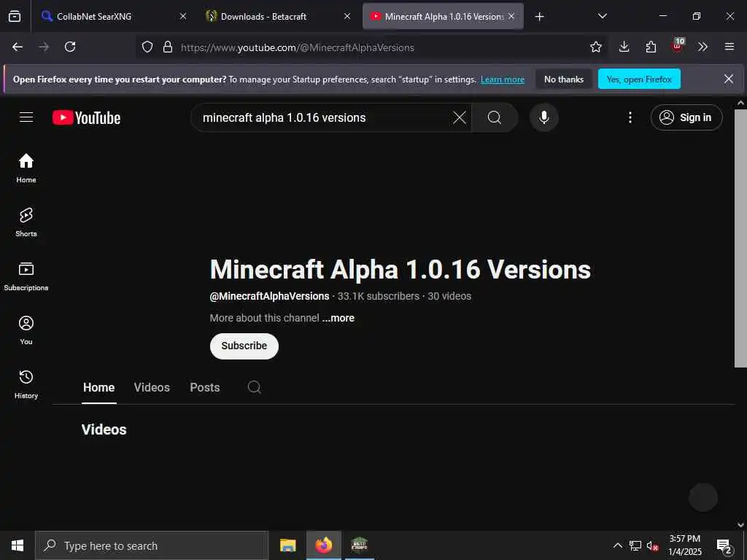This screenshot has width=747, height=560.
Task: Click scrollbar down arrow at page bottom
Action: click(x=741, y=525)
